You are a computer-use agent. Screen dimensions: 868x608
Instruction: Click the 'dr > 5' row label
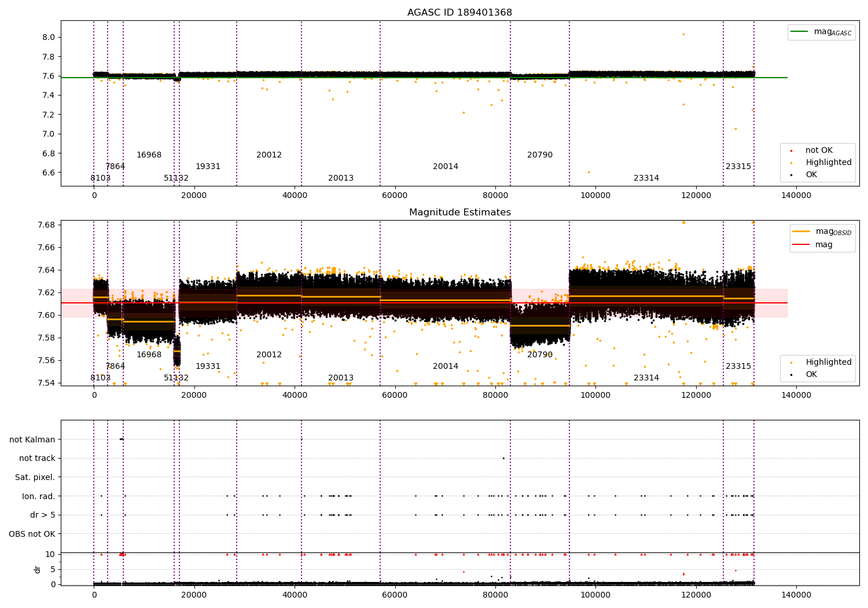pos(43,515)
